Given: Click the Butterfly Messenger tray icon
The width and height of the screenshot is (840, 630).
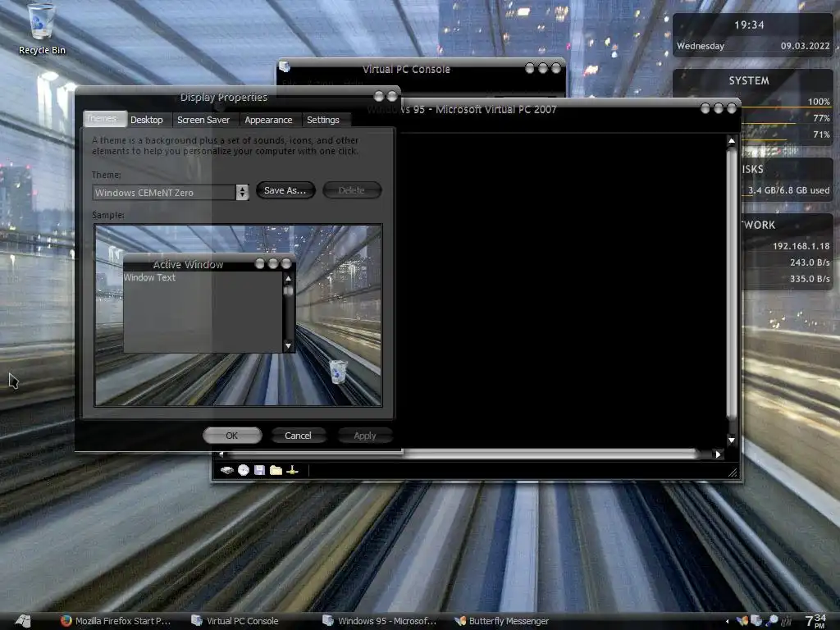Looking at the screenshot, I should (742, 621).
